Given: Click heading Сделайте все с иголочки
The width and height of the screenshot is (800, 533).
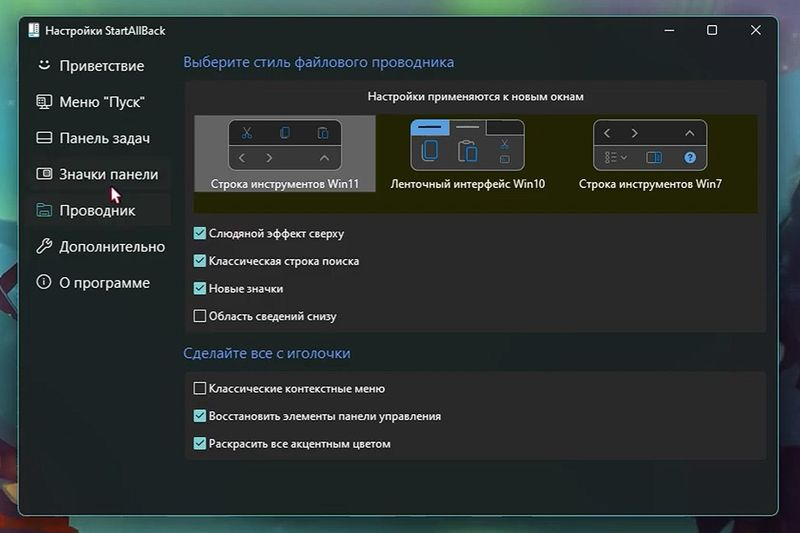Looking at the screenshot, I should click(267, 353).
